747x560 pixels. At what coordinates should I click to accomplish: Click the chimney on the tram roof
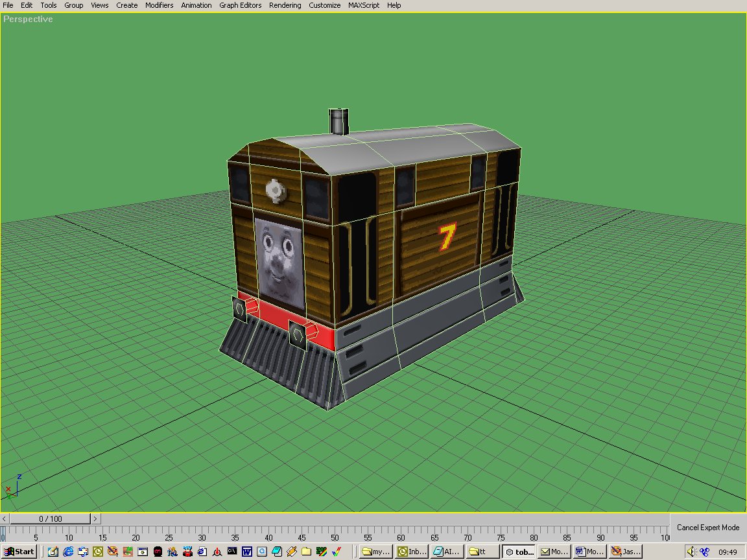tap(338, 121)
